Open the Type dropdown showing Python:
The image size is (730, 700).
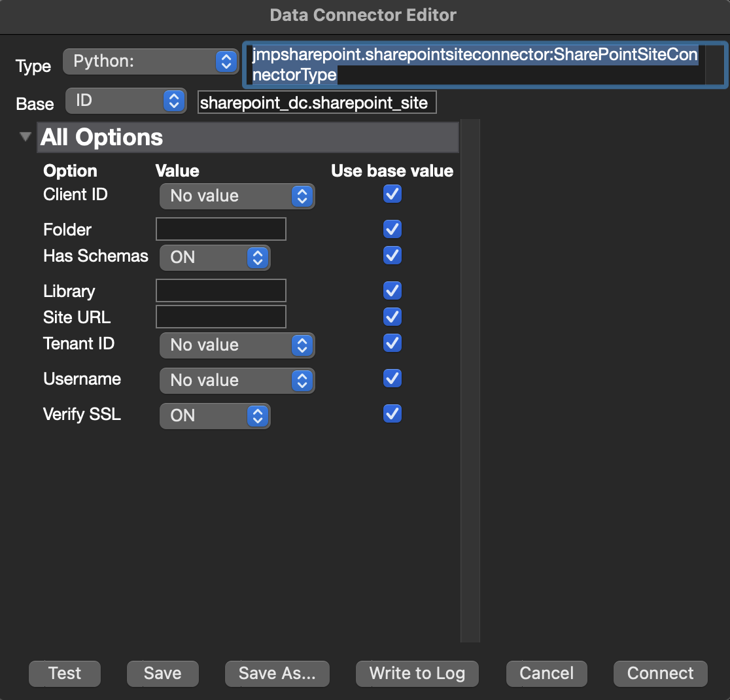point(150,61)
